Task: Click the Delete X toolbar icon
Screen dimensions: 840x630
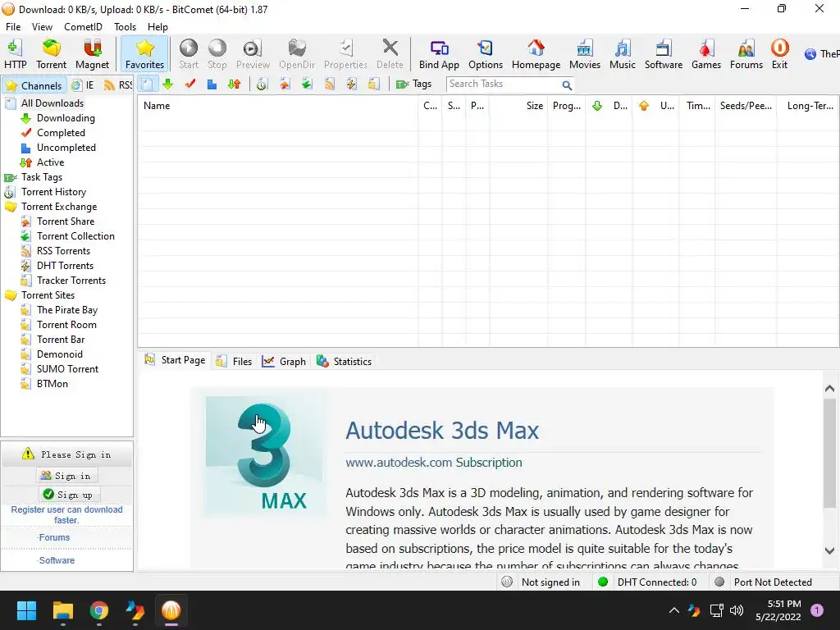Action: (x=390, y=54)
